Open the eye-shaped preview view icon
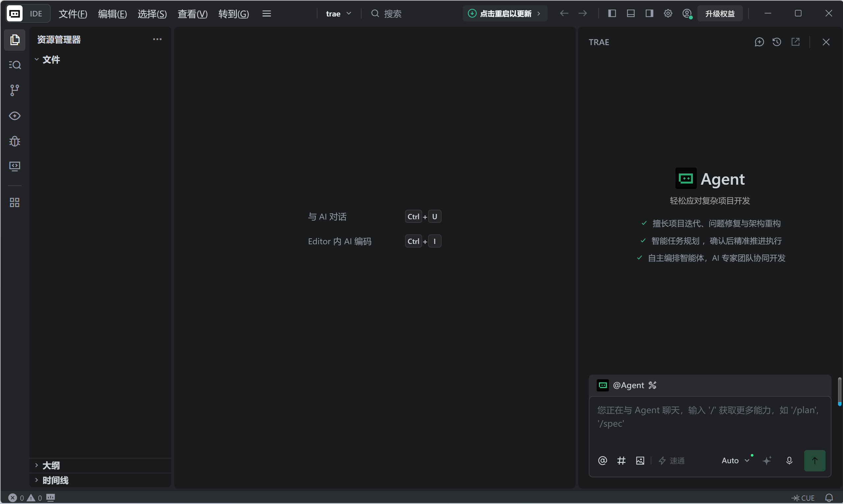This screenshot has height=504, width=843. [14, 116]
